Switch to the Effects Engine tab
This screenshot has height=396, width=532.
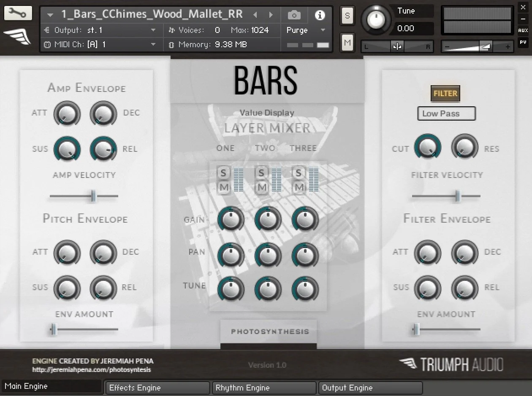(157, 388)
